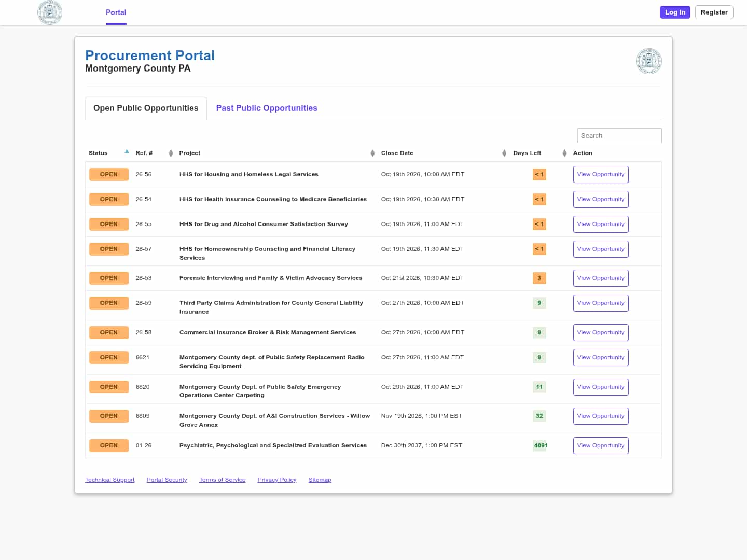
Task: View Opportunity for ref 6621
Action: pos(601,358)
